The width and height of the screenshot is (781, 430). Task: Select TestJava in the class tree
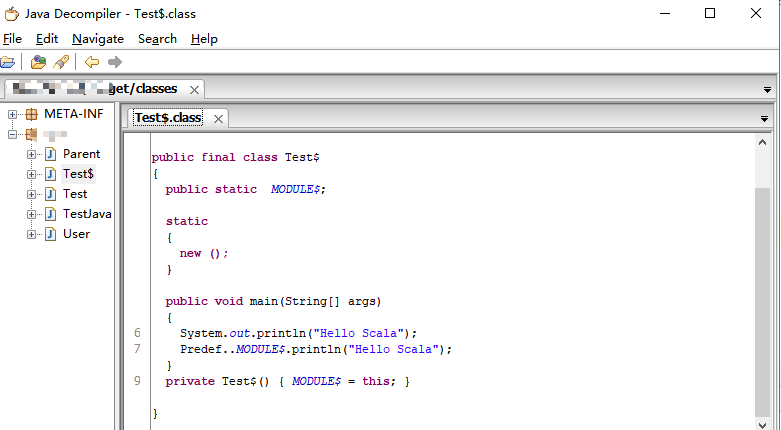coord(87,214)
